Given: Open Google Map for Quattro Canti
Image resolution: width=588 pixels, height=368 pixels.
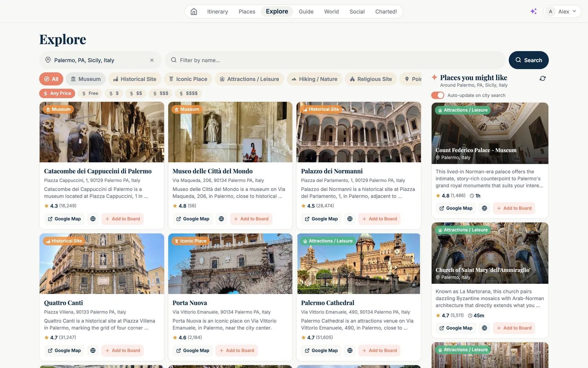Looking at the screenshot, I should click(x=64, y=351).
